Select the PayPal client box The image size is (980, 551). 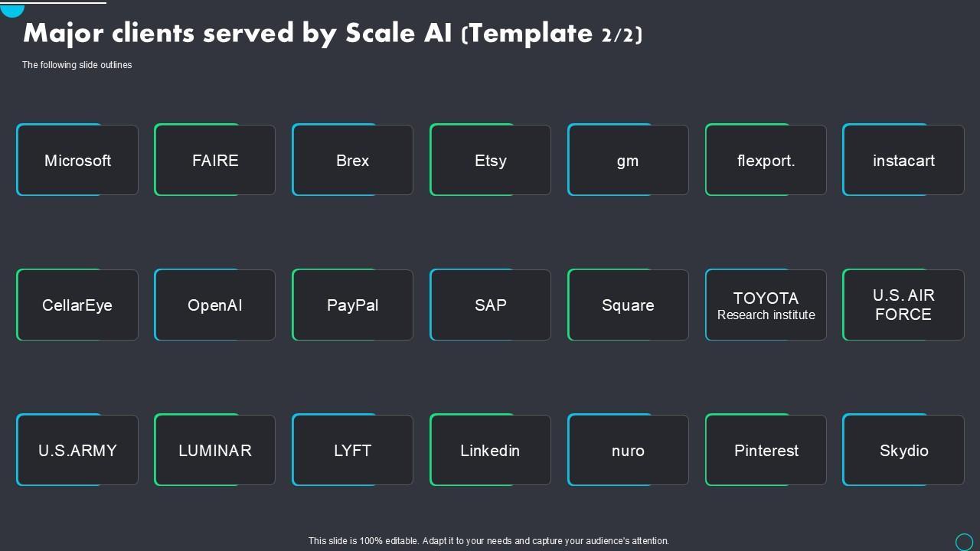pos(353,305)
